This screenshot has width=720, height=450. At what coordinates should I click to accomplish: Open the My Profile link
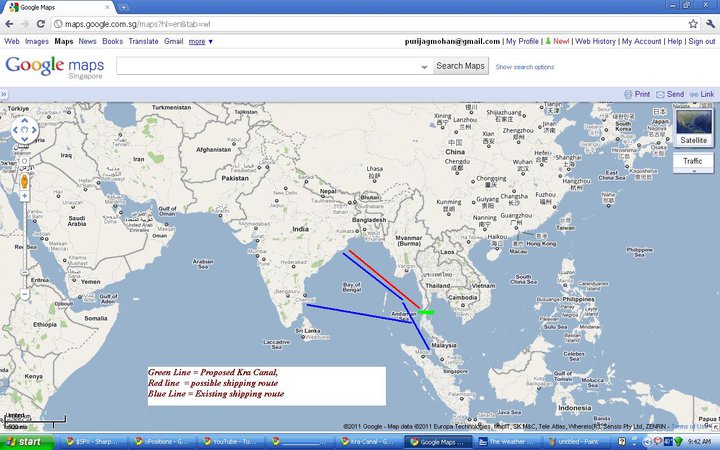pos(522,41)
